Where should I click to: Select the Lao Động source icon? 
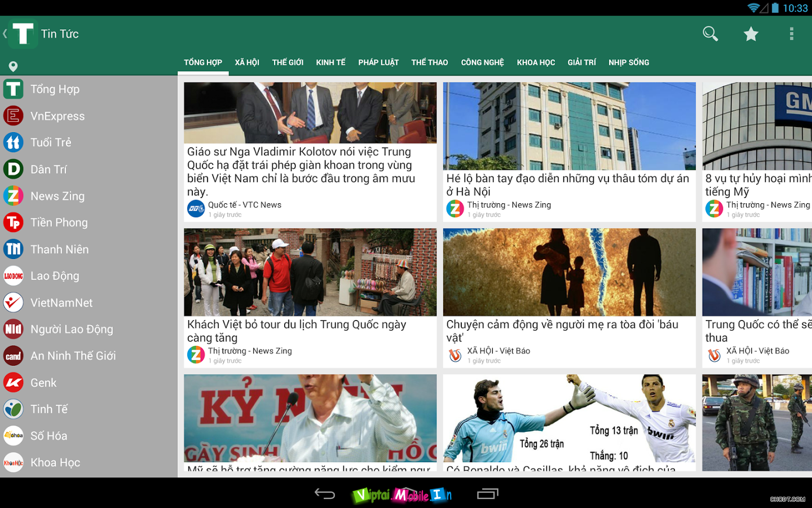(x=14, y=276)
